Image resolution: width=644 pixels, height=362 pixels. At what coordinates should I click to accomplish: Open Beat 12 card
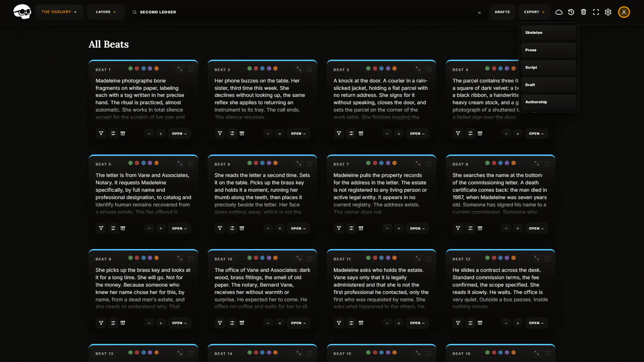pos(536,323)
